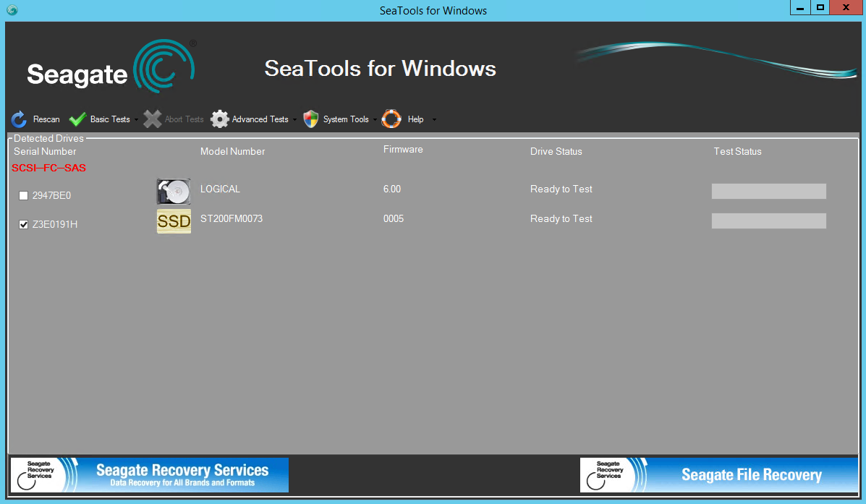
Task: Click the test status bar for ST200FM0073
Action: point(769,221)
